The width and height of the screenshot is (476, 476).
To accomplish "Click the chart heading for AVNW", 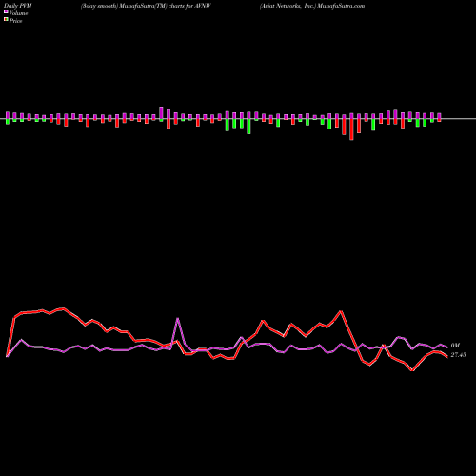I will [x=146, y=6].
